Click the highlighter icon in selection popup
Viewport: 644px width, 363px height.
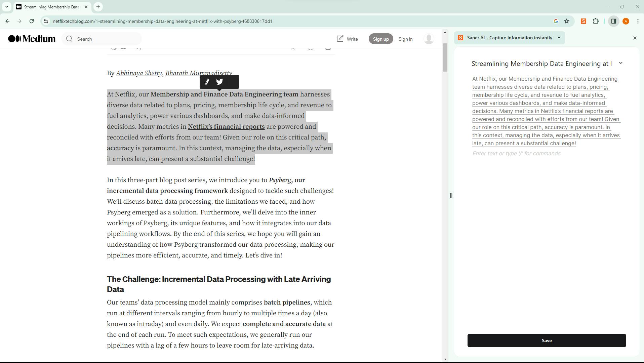[x=207, y=82]
